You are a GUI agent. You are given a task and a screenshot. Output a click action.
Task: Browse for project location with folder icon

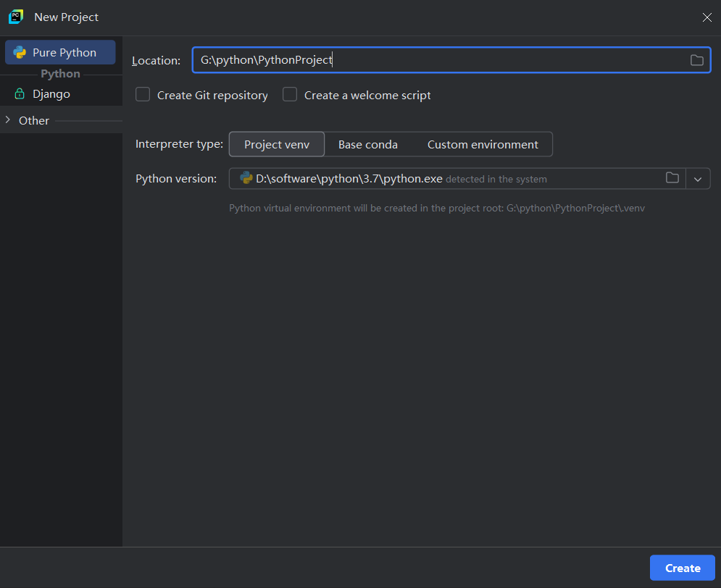pyautogui.click(x=696, y=60)
